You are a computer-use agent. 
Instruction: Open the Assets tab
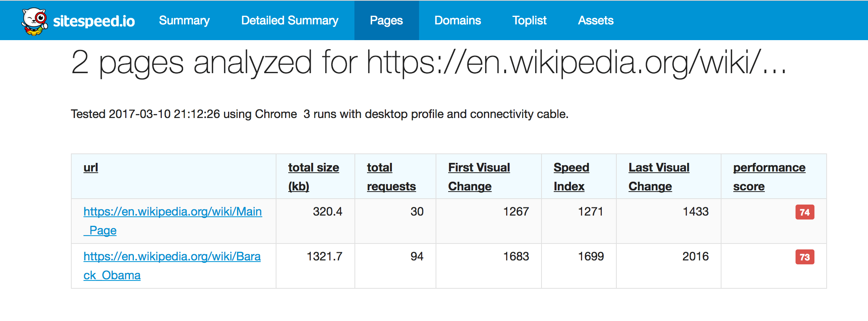coord(595,20)
